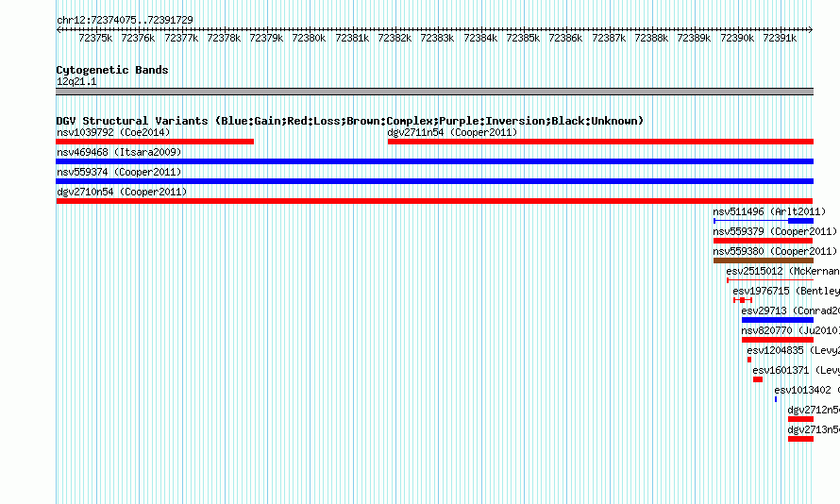Viewport: 840px width, 504px height.
Task: Click the esv1601371 small red bar
Action: (x=758, y=379)
